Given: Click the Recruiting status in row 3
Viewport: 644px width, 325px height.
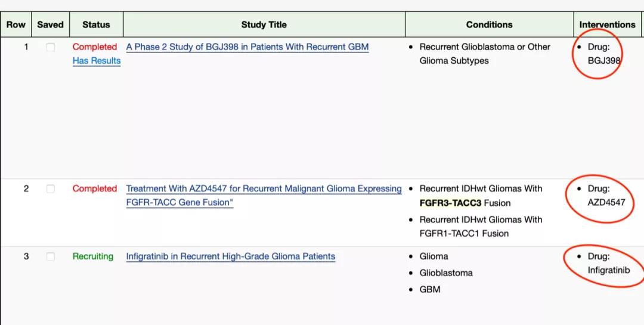Looking at the screenshot, I should pyautogui.click(x=93, y=256).
